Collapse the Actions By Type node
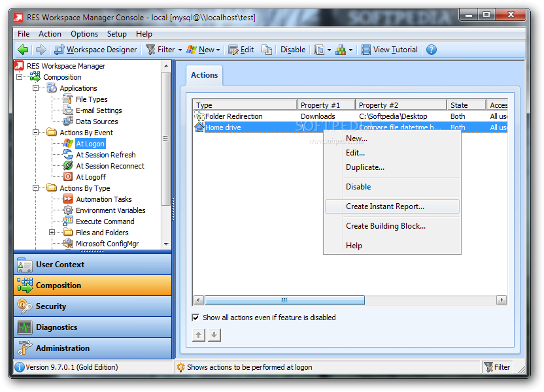The height and width of the screenshot is (392, 544). tap(36, 188)
